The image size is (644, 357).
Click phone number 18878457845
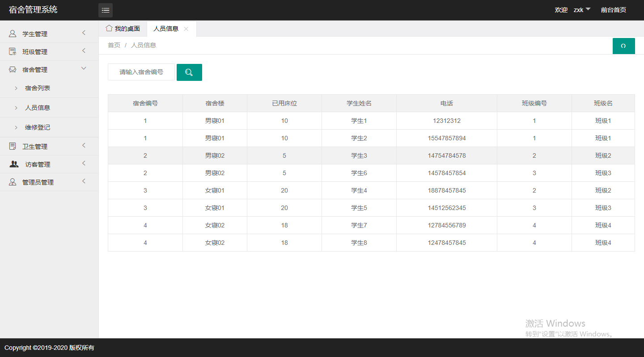[x=447, y=190]
